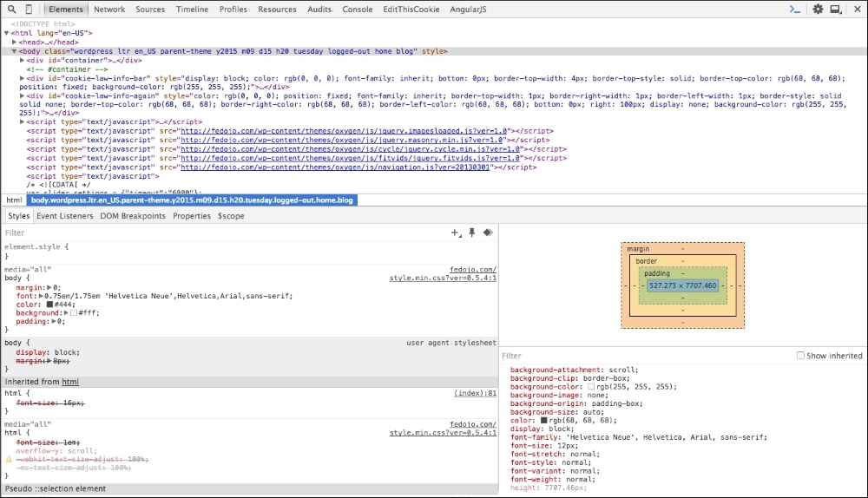
Task: Click the inspect element magnifier icon
Action: click(11, 9)
